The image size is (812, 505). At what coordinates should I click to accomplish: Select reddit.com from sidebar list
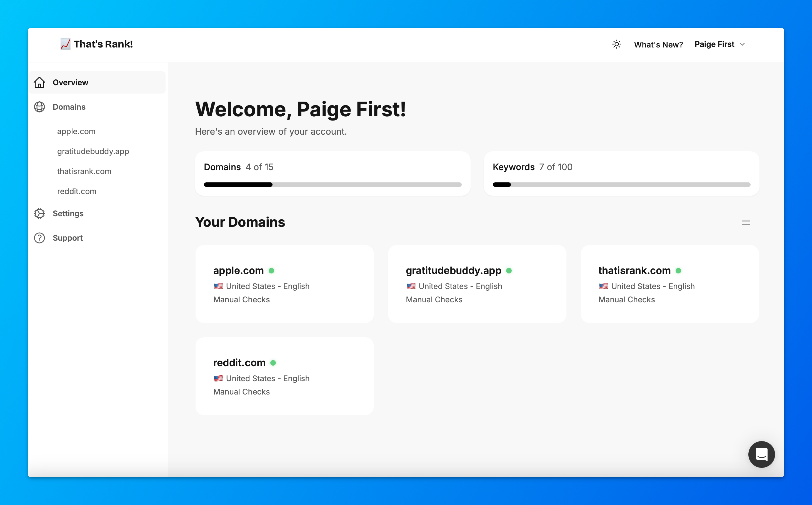(76, 191)
